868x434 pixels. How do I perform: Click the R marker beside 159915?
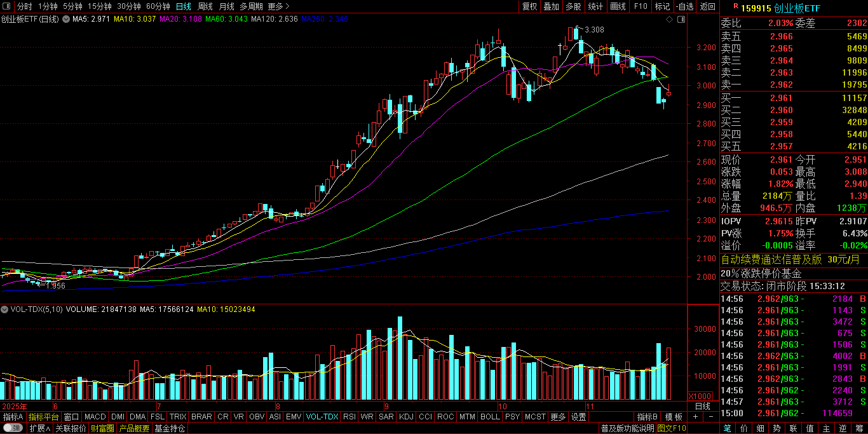(735, 6)
